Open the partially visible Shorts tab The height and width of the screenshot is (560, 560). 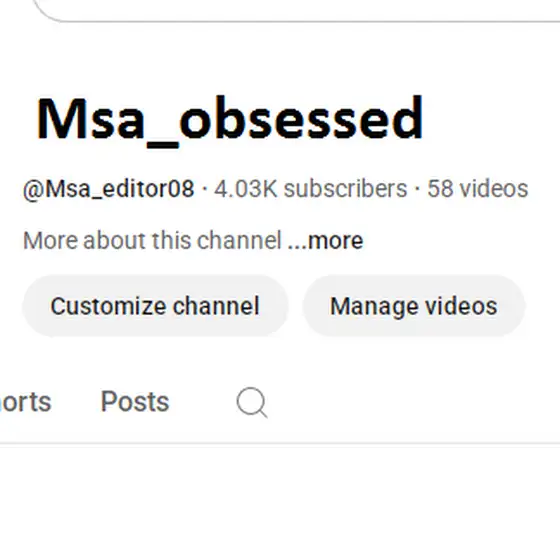tap(25, 402)
